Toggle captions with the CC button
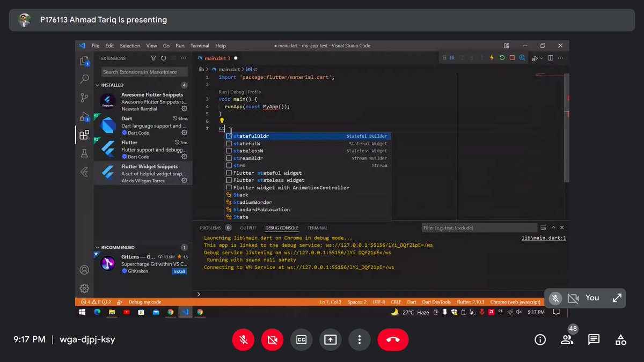Viewport: 644px width, 362px height. (301, 339)
